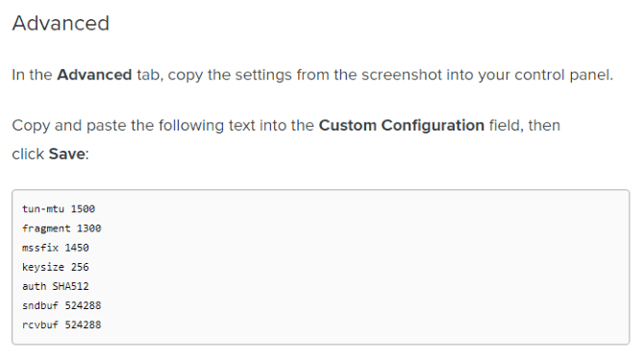The image size is (644, 359).
Task: Place cursor on the sndbuf 524288 line
Action: [x=62, y=305]
